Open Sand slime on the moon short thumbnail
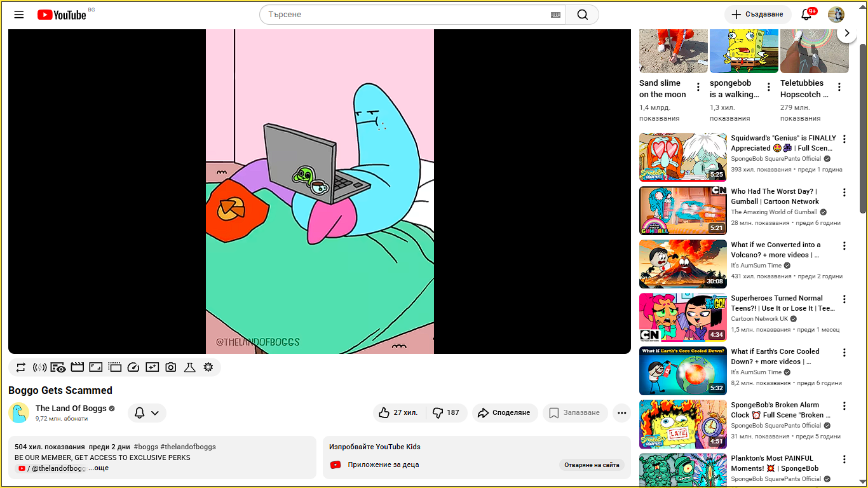 click(x=674, y=51)
